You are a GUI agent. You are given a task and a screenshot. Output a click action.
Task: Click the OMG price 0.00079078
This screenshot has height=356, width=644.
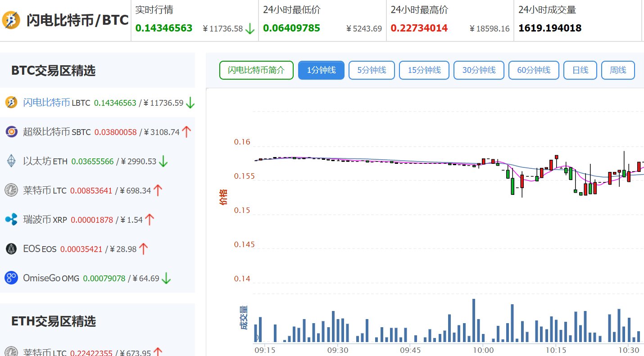[x=104, y=278]
